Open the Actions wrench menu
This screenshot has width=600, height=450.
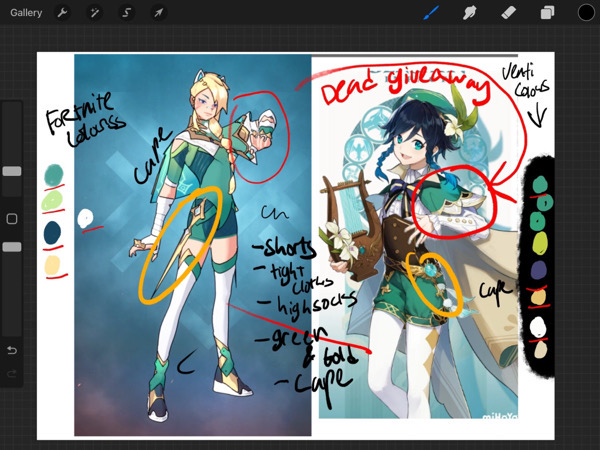click(x=62, y=13)
